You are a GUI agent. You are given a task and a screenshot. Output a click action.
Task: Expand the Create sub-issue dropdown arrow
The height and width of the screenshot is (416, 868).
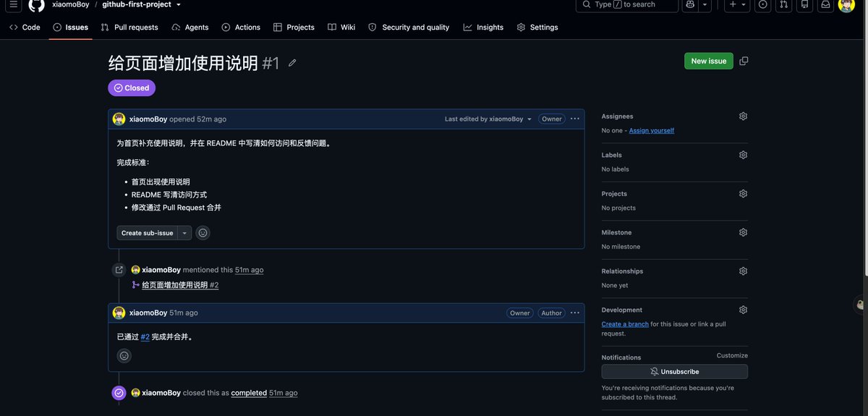point(185,233)
